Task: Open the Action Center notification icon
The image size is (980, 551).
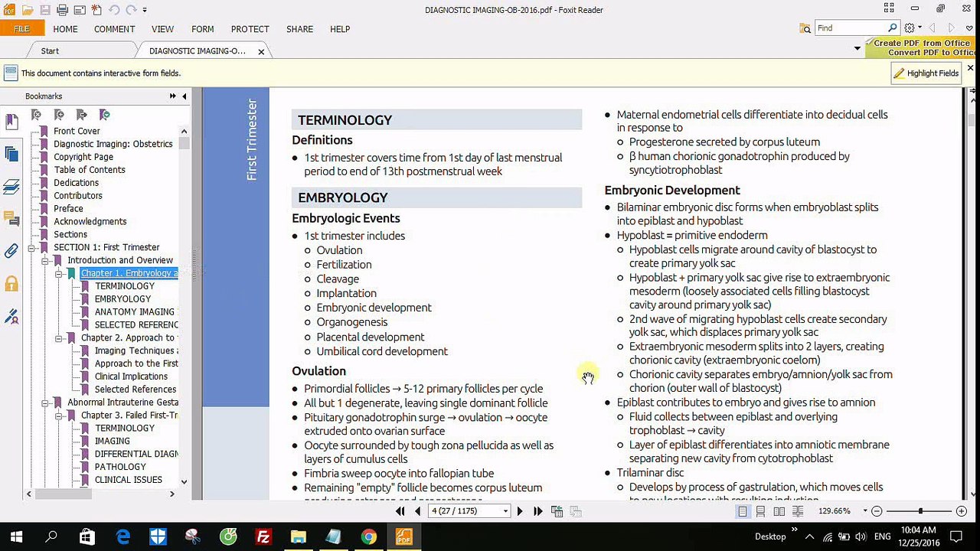Action: coord(956,536)
